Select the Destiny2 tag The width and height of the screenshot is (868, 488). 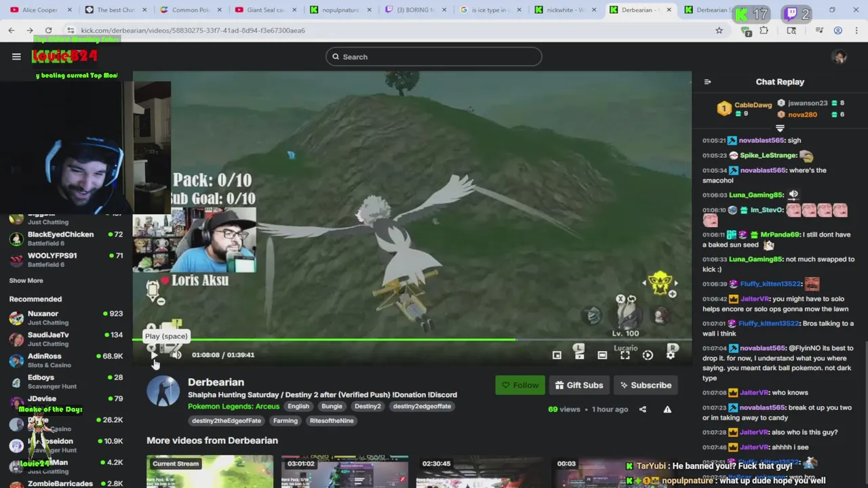coord(368,407)
